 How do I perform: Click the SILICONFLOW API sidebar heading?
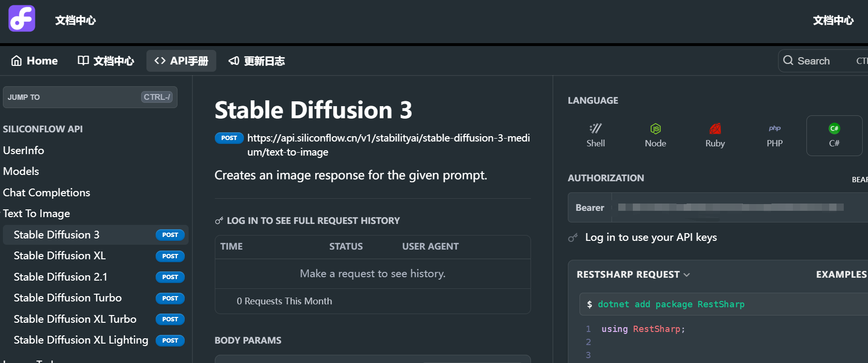pyautogui.click(x=43, y=129)
